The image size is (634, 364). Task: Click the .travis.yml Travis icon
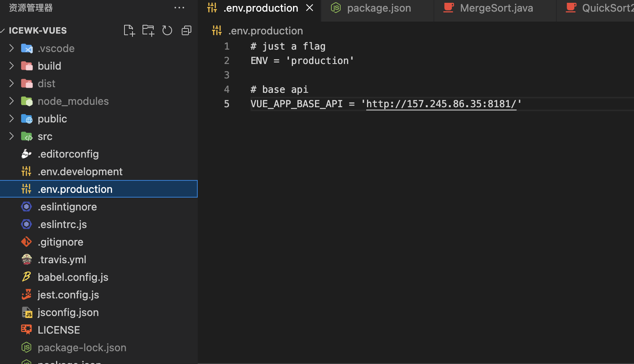tap(26, 260)
